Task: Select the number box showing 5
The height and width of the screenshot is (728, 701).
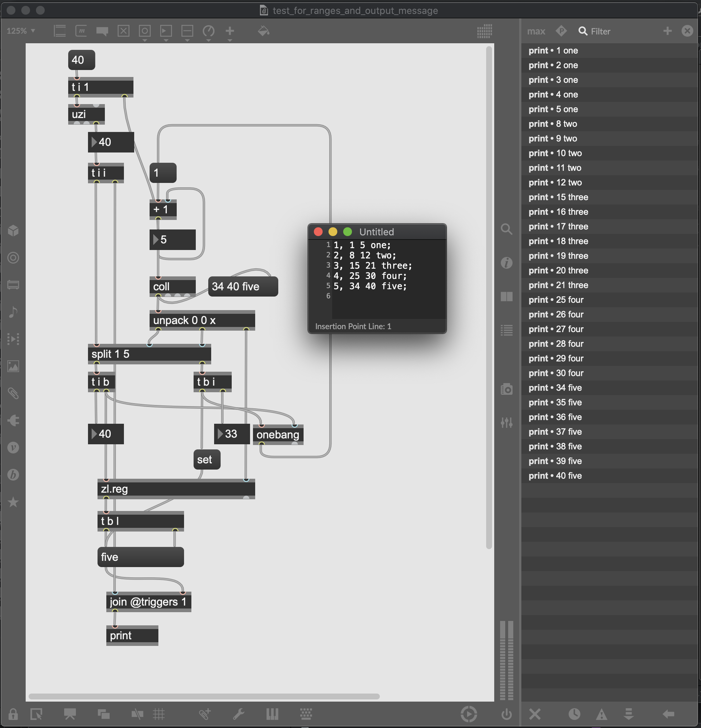Action: [x=172, y=240]
